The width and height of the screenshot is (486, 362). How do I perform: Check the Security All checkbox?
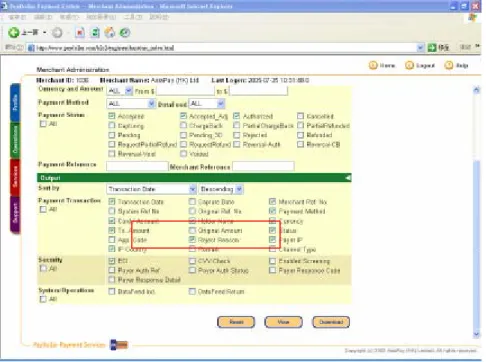(43, 269)
